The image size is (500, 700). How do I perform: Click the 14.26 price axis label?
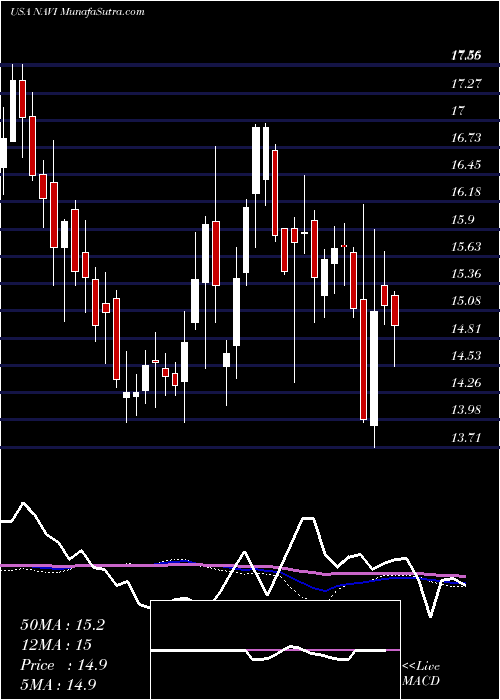[466, 383]
